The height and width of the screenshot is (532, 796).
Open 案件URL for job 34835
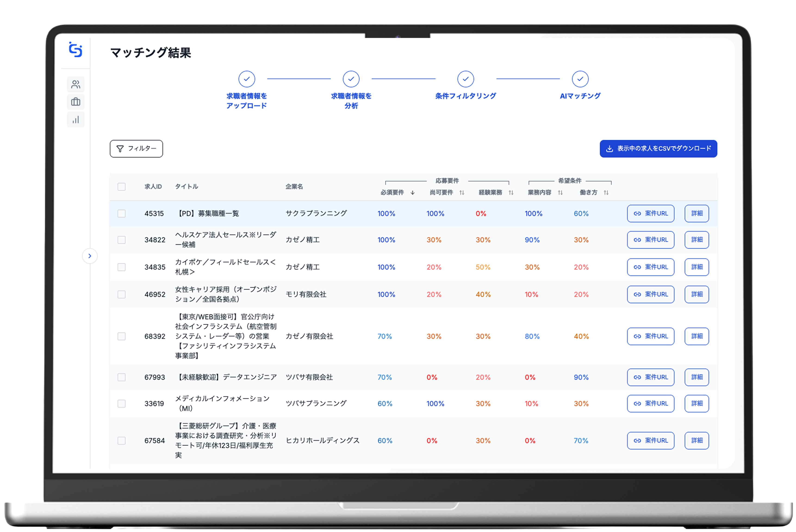[650, 267]
